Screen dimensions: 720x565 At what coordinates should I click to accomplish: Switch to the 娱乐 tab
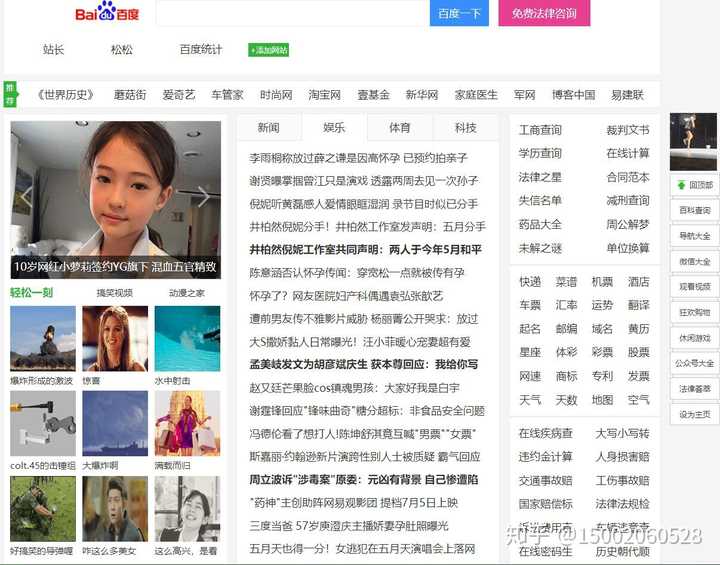(334, 128)
